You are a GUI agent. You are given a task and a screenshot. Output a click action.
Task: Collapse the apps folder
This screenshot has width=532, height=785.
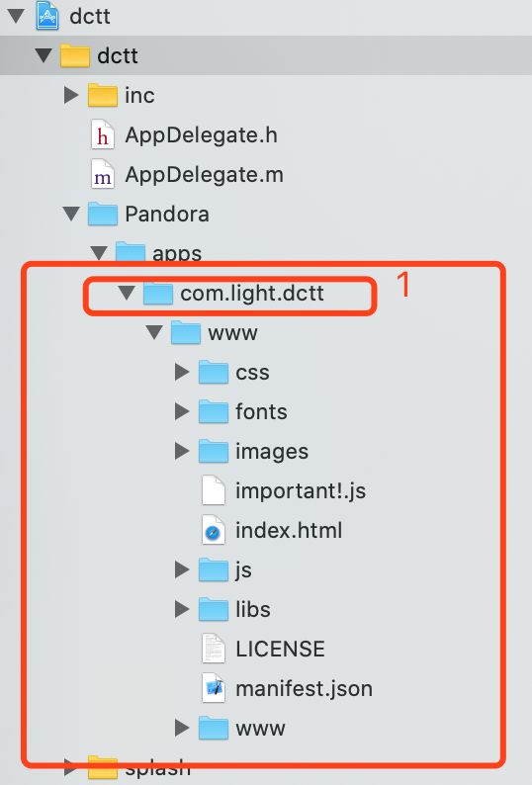[x=99, y=253]
